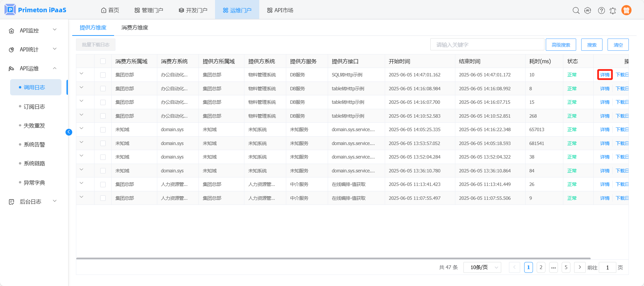Expand the API监控 sidebar menu
The image size is (644, 286).
tap(33, 30)
